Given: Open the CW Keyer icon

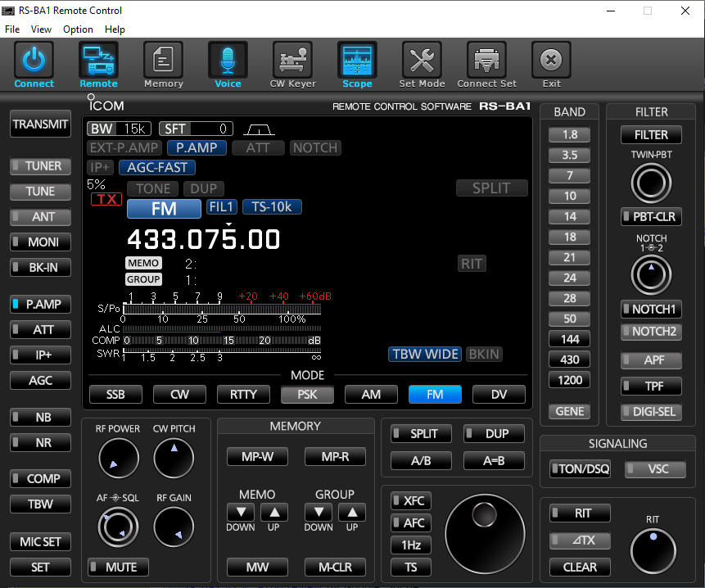Looking at the screenshot, I should 292,61.
